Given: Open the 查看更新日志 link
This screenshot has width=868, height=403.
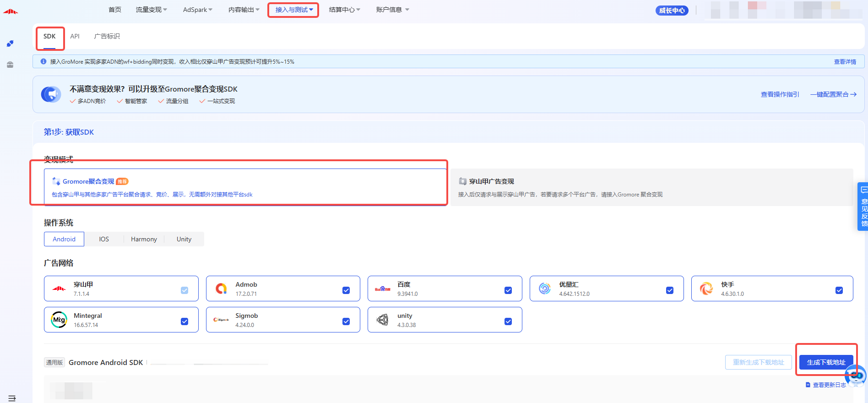Looking at the screenshot, I should tap(826, 385).
